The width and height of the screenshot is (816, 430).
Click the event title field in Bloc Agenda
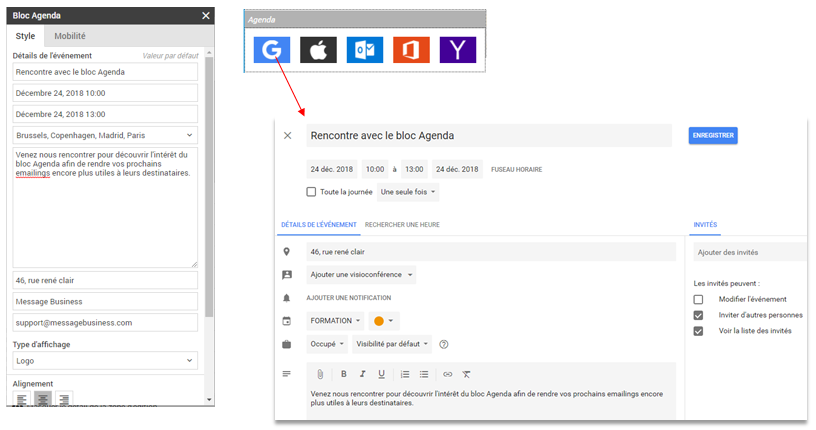pyautogui.click(x=105, y=72)
